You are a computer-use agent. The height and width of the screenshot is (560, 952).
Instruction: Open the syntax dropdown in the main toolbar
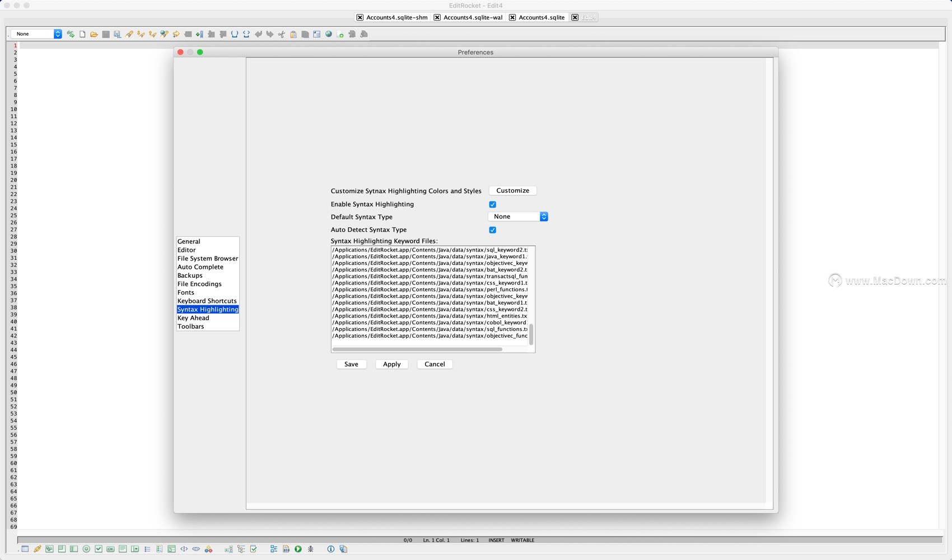[36, 34]
